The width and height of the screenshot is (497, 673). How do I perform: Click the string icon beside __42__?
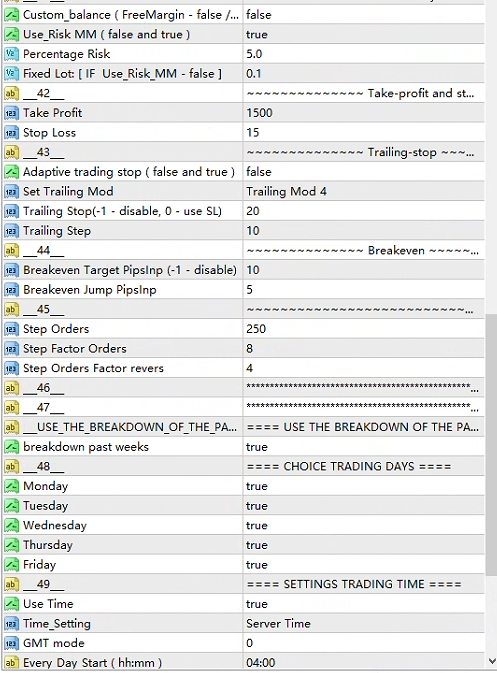(12, 94)
